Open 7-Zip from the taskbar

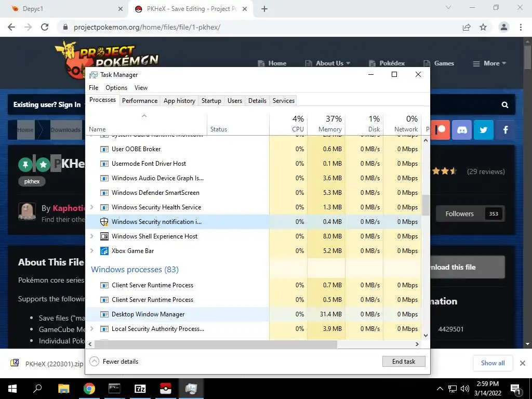[140, 389]
